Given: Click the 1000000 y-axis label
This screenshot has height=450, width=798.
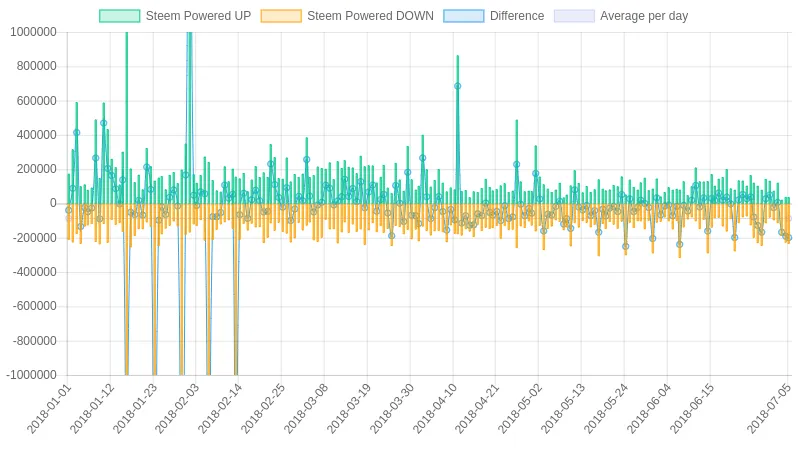Looking at the screenshot, I should (33, 32).
